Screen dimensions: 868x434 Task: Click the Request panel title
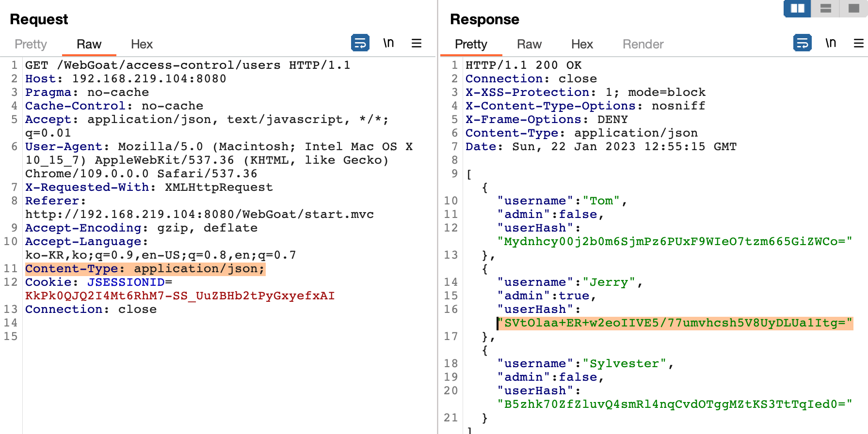(39, 19)
